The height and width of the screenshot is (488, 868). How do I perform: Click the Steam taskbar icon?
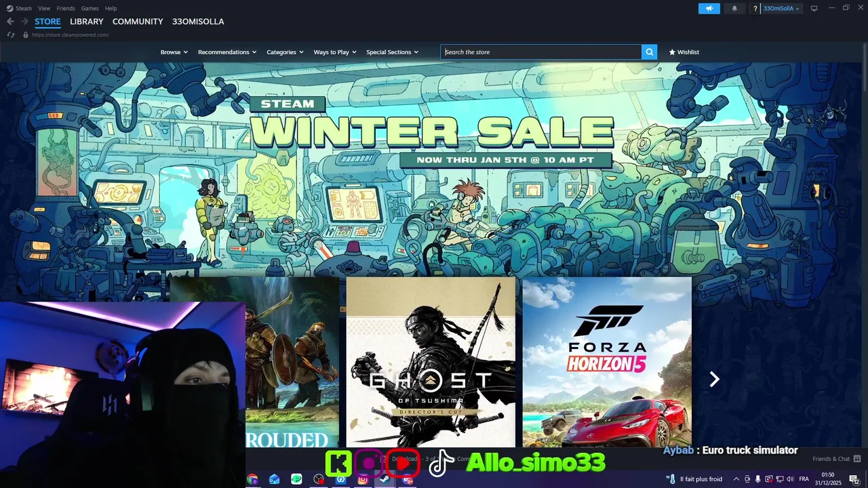click(384, 479)
